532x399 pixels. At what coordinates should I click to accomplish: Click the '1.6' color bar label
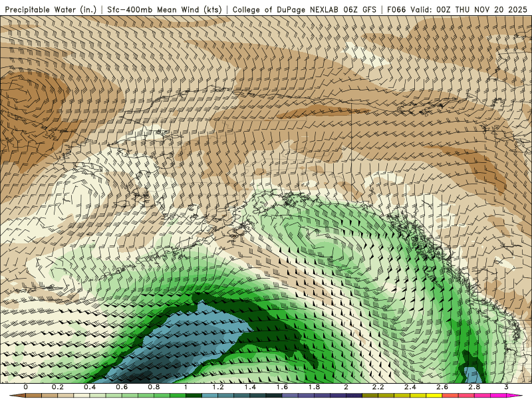(282, 387)
